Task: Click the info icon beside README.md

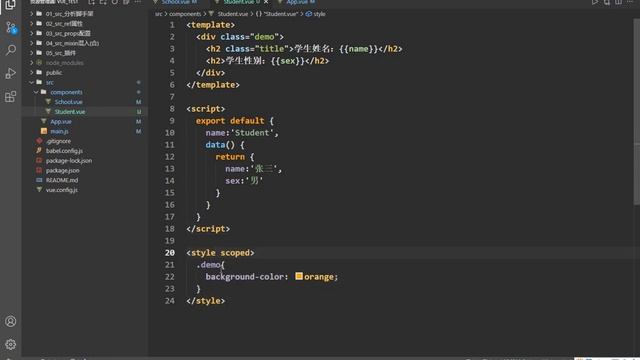Action: coord(39,180)
